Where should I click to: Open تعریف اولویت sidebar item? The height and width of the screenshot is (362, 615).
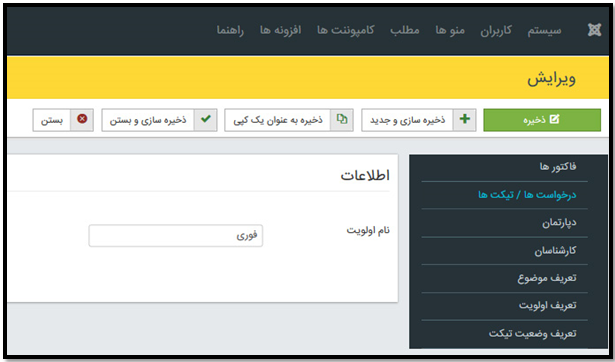coord(548,306)
